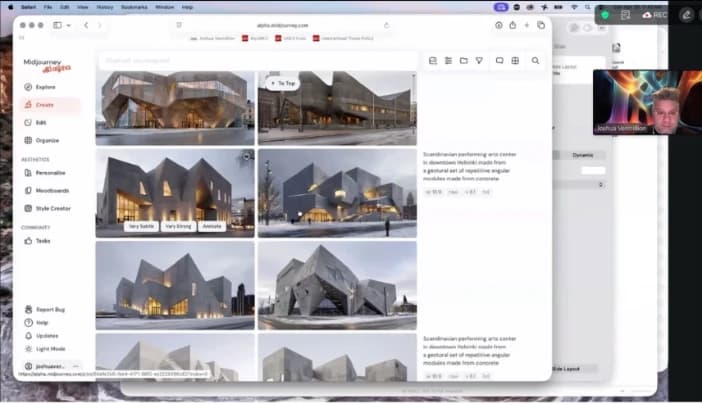
Task: Click the folder icon in the toolbar
Action: tap(464, 60)
